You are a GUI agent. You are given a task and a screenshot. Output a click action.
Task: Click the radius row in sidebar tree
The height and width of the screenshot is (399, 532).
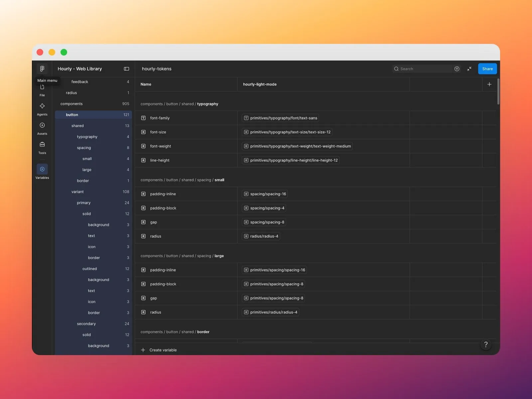pyautogui.click(x=93, y=93)
